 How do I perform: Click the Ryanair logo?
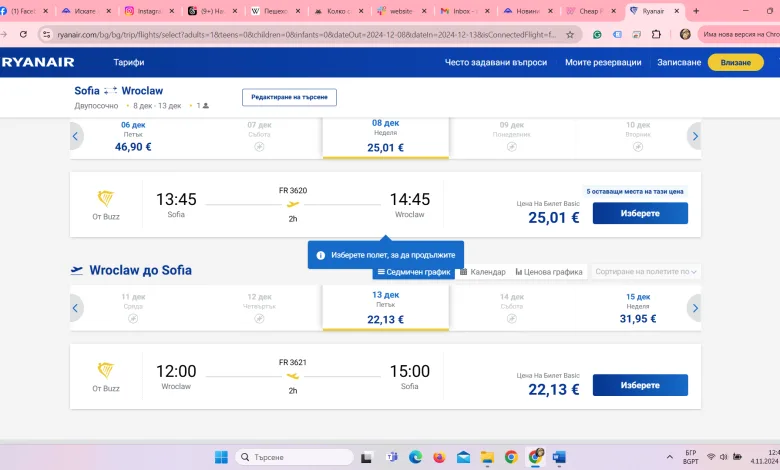coord(37,62)
